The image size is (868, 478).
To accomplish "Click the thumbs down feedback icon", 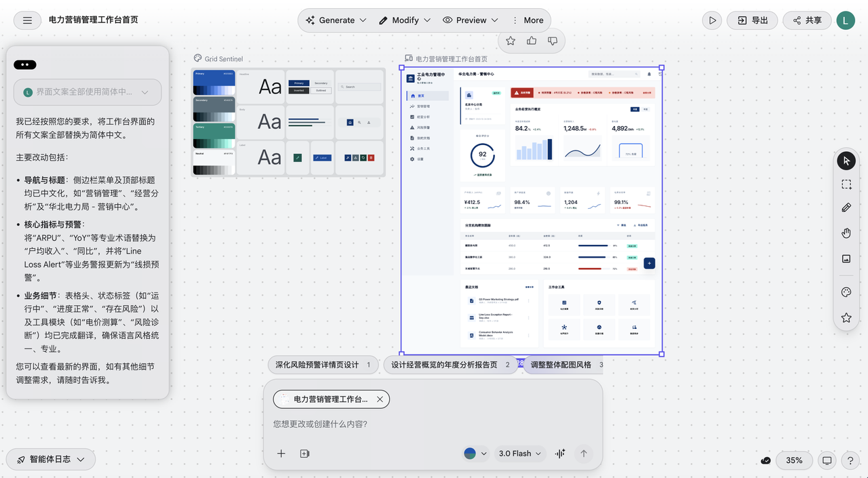I will pyautogui.click(x=553, y=41).
